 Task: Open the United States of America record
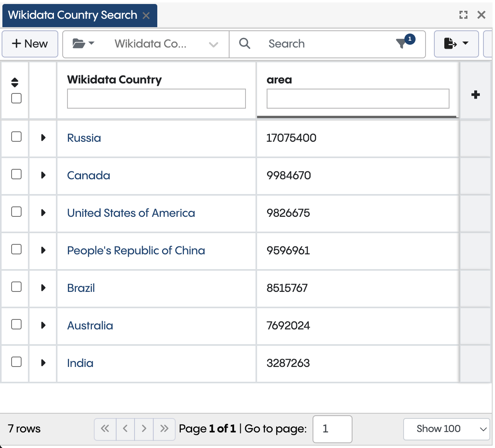coord(131,213)
